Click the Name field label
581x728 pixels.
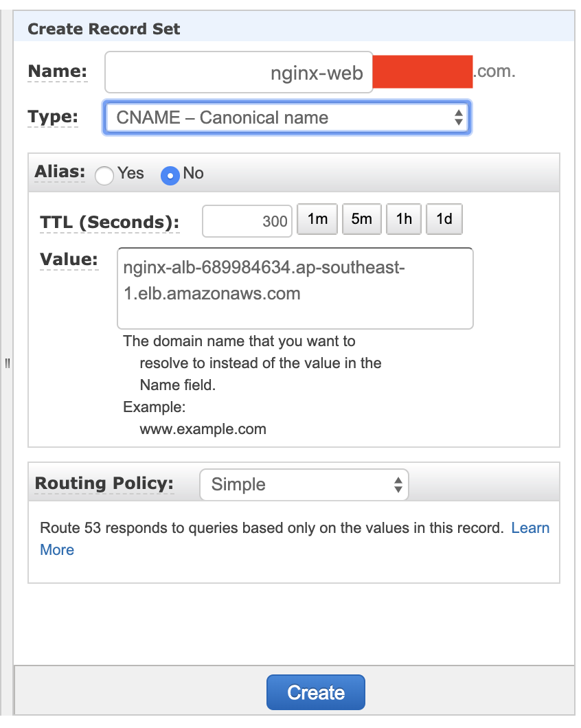57,71
